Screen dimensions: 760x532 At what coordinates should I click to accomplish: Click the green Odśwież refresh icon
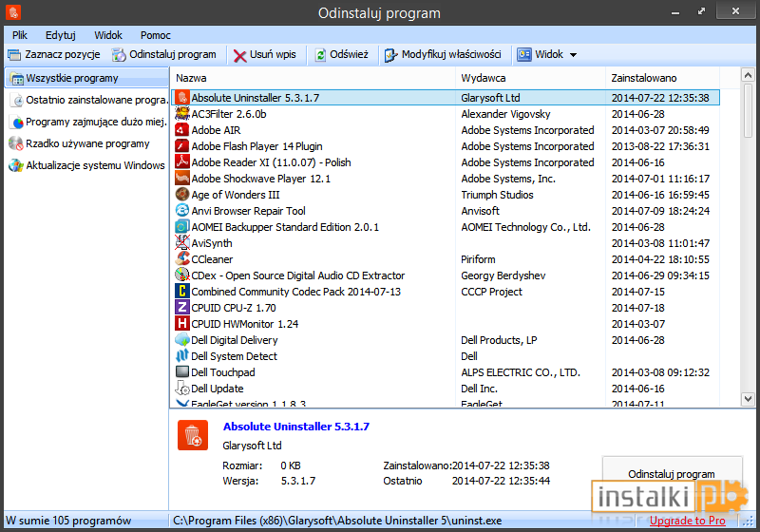(x=320, y=55)
